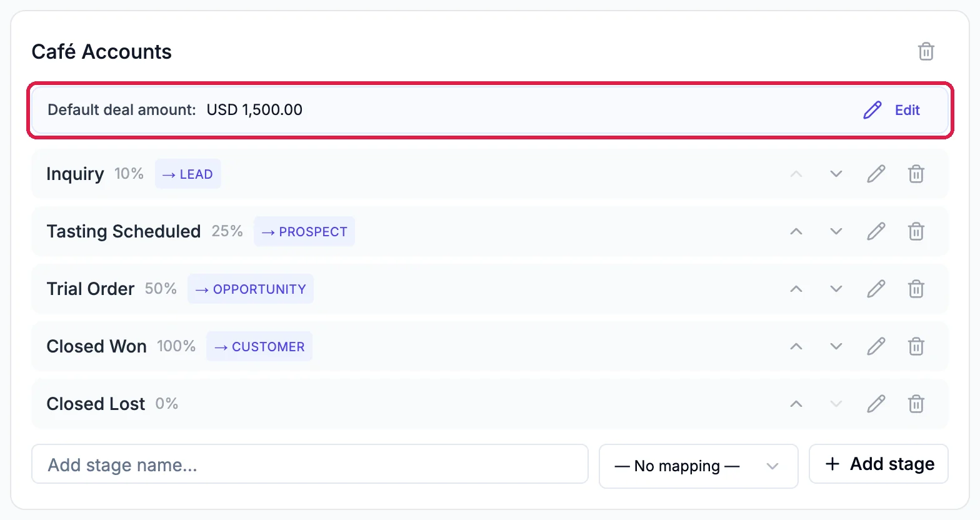Move Tasting Scheduled stage up
The width and height of the screenshot is (980, 520).
point(796,231)
